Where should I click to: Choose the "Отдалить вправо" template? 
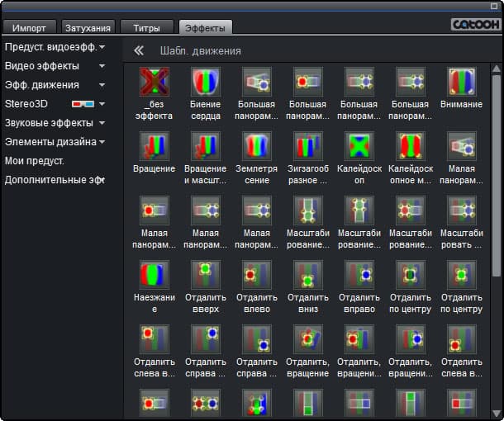click(x=359, y=275)
